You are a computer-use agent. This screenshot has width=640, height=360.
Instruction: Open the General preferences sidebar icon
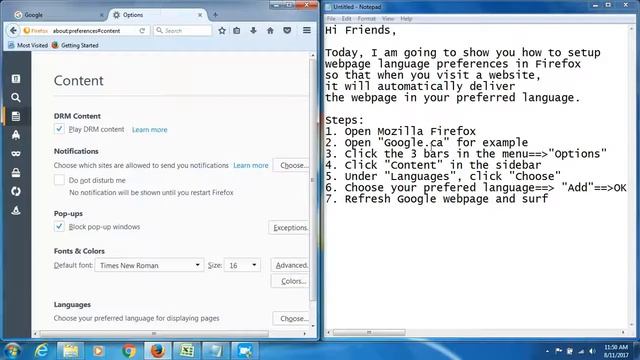[x=16, y=79]
